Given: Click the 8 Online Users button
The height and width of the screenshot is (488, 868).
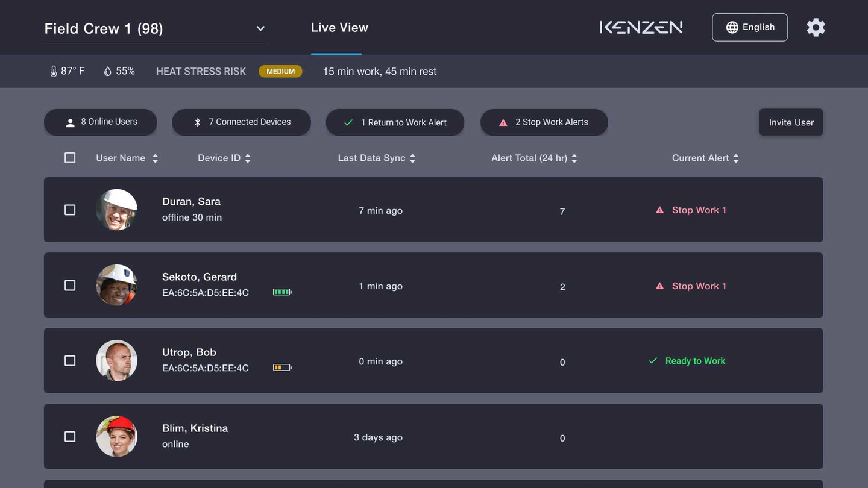Looking at the screenshot, I should pyautogui.click(x=101, y=122).
